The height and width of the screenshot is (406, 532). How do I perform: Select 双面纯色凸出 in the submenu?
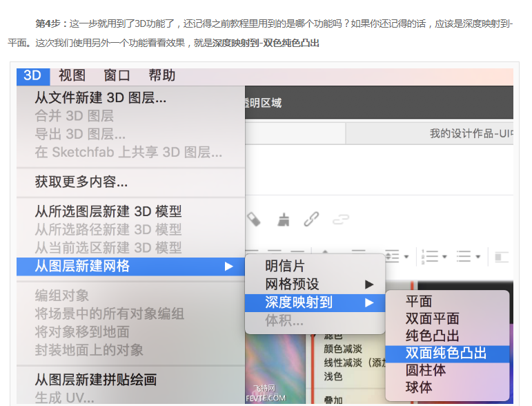[x=446, y=353]
